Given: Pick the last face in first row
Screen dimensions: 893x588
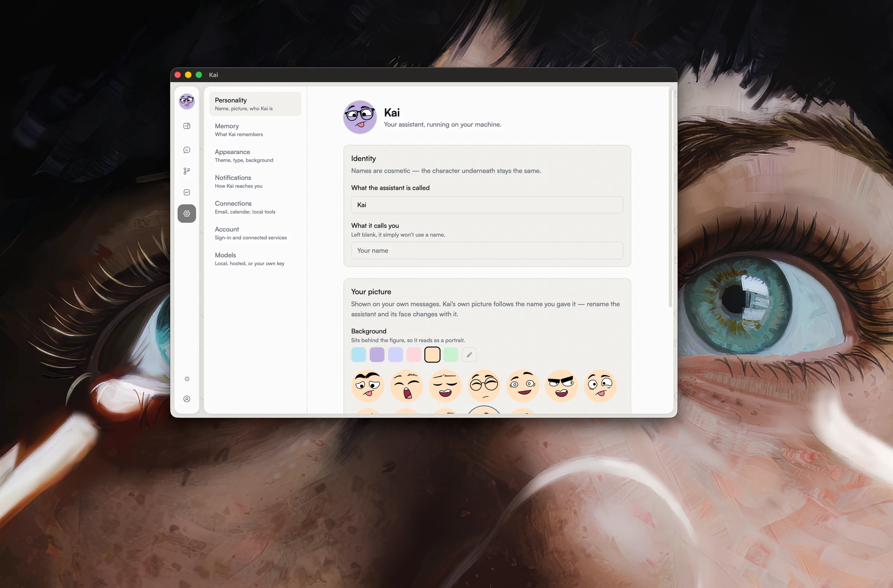Looking at the screenshot, I should coord(600,386).
